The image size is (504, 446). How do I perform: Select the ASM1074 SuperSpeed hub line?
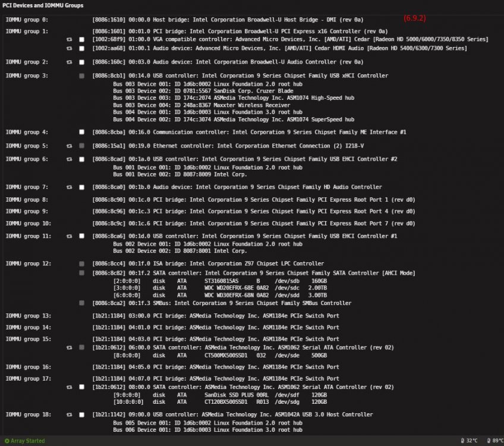click(234, 120)
